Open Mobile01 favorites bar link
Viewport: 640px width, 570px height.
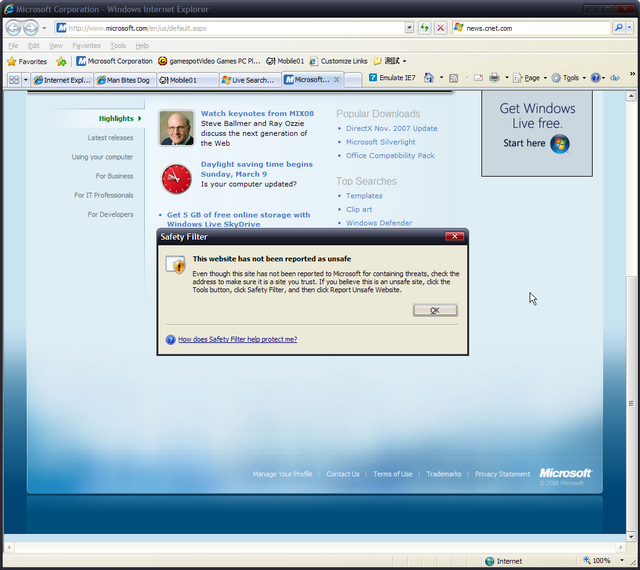285,61
